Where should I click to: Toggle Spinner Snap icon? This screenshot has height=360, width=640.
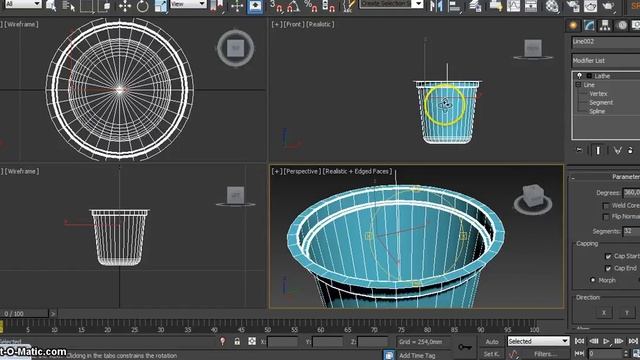point(329,6)
